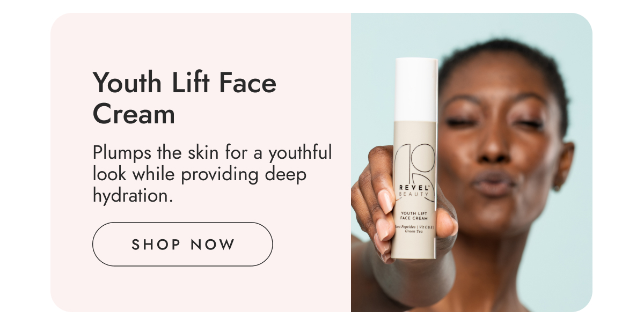
Task: Click the 'Plumps the skin' text line
Action: coord(152,153)
